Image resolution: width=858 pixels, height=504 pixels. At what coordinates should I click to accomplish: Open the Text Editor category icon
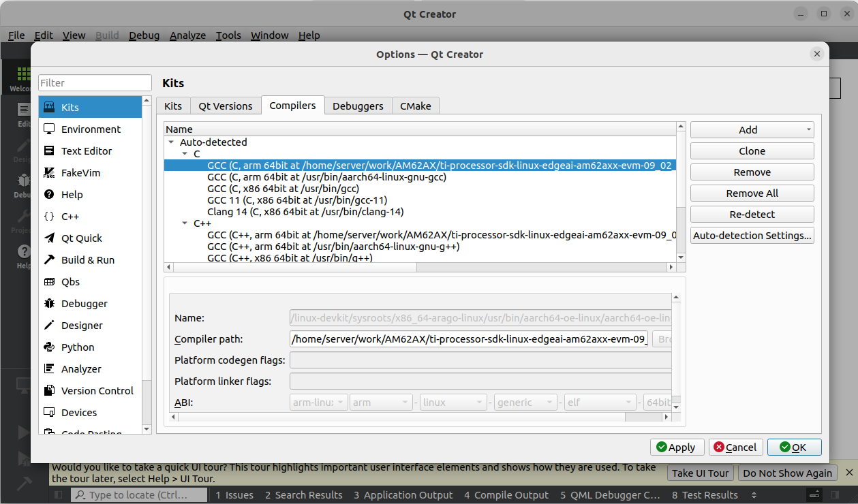[x=49, y=151]
